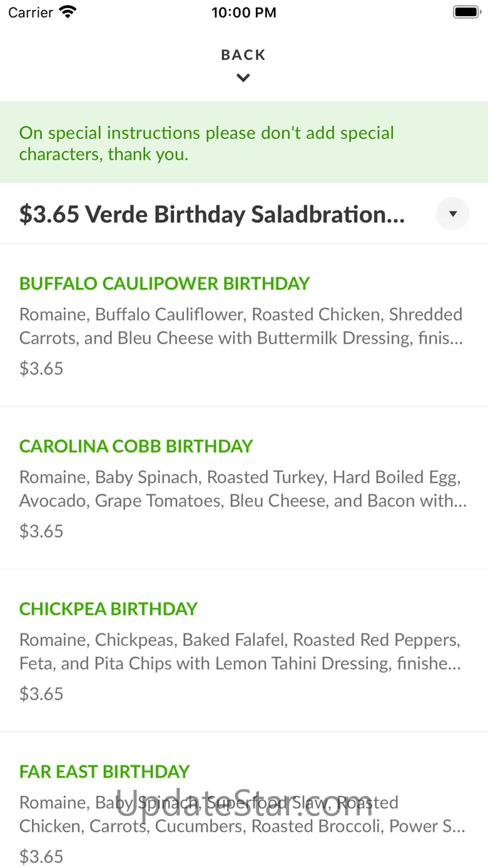Tap Chickpea Birthday ingredients description
The image size is (488, 868).
[241, 651]
